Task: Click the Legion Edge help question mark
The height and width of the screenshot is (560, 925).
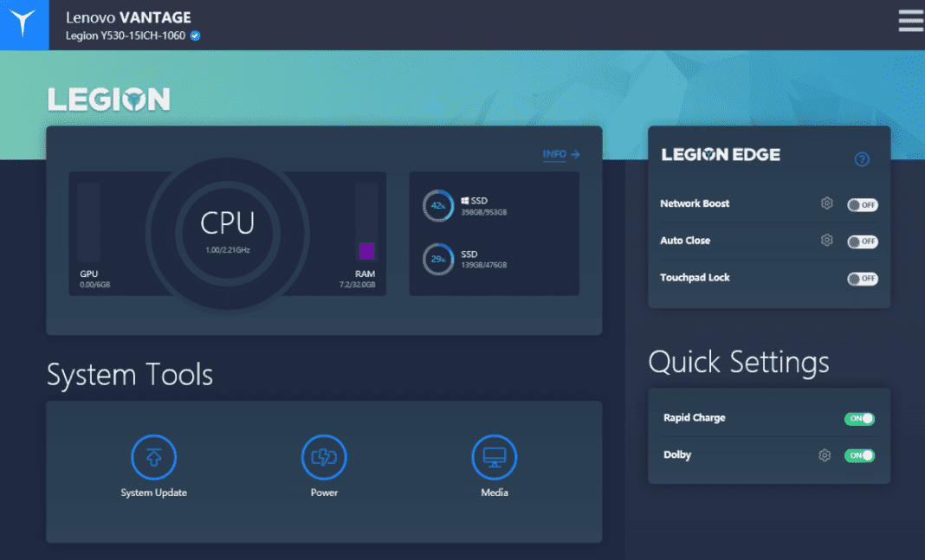Action: click(x=862, y=159)
